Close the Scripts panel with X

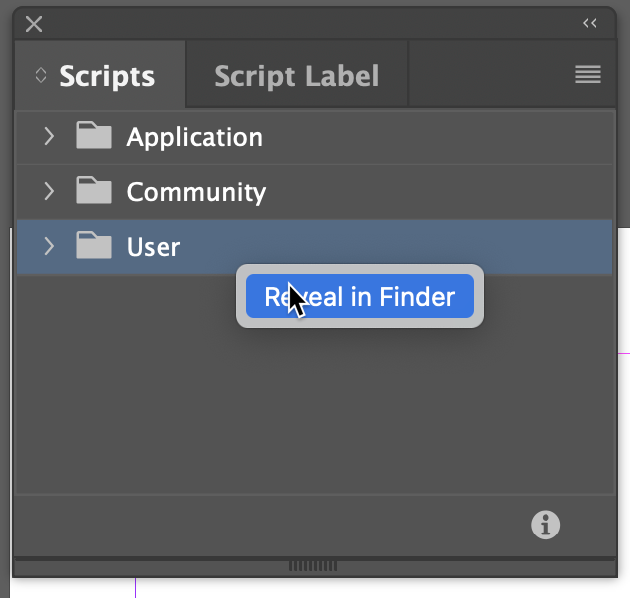[x=34, y=24]
